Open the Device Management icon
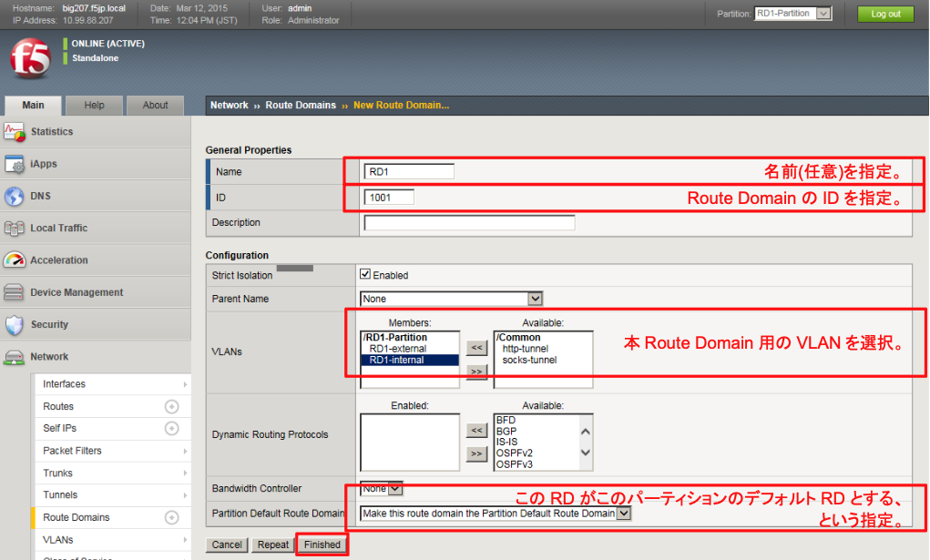This screenshot has width=930, height=560. (14, 292)
